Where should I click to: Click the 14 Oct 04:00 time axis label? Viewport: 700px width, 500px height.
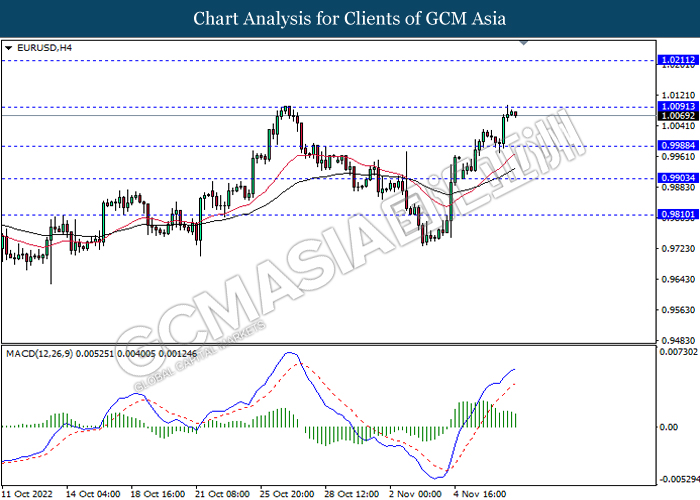coord(93,494)
